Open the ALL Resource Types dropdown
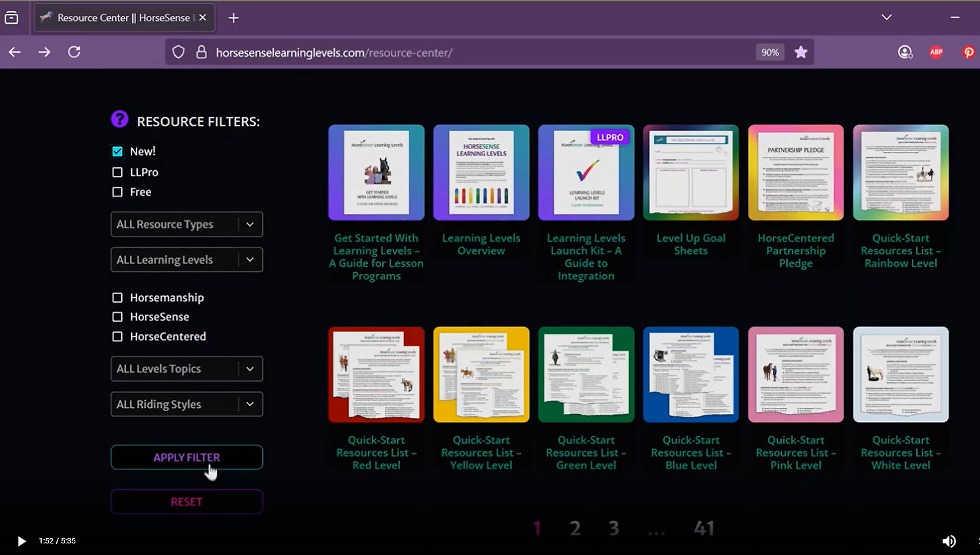Image resolution: width=980 pixels, height=555 pixels. (x=187, y=224)
